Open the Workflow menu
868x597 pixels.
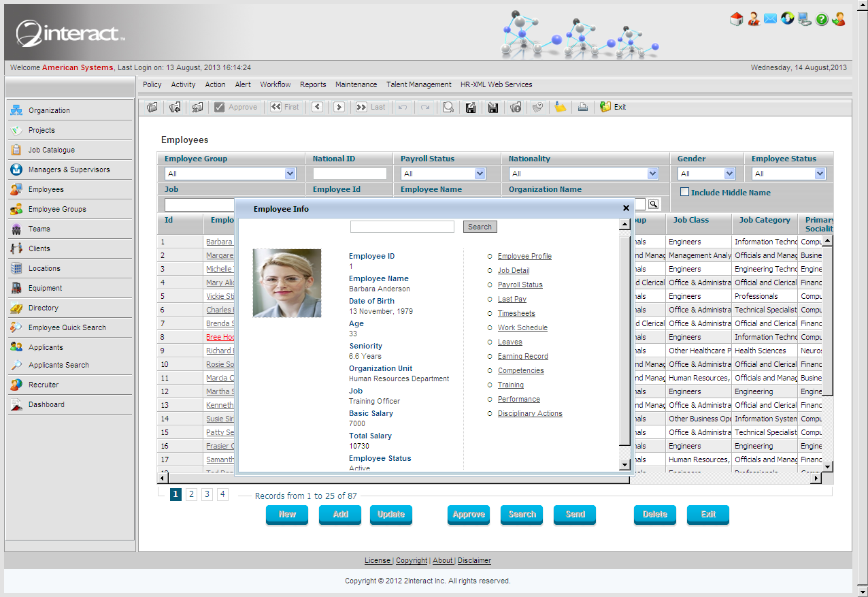click(x=276, y=84)
